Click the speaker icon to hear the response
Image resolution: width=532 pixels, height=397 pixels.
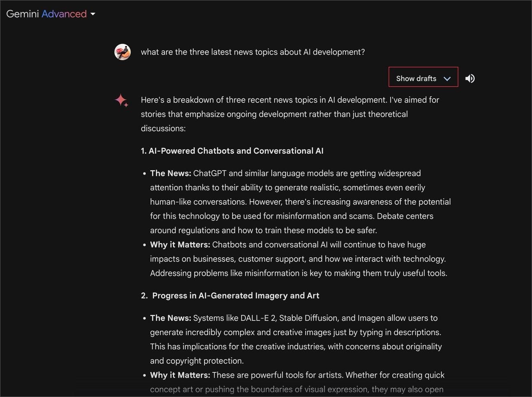pyautogui.click(x=470, y=78)
